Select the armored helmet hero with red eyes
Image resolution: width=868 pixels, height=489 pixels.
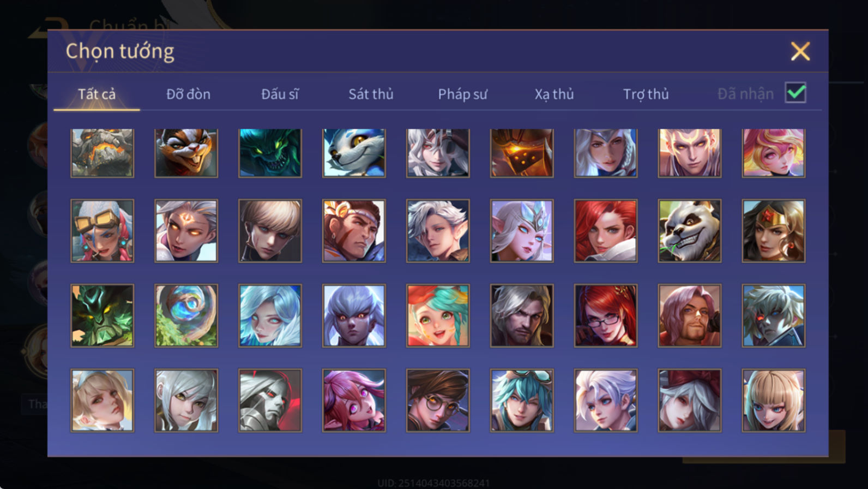tap(270, 401)
